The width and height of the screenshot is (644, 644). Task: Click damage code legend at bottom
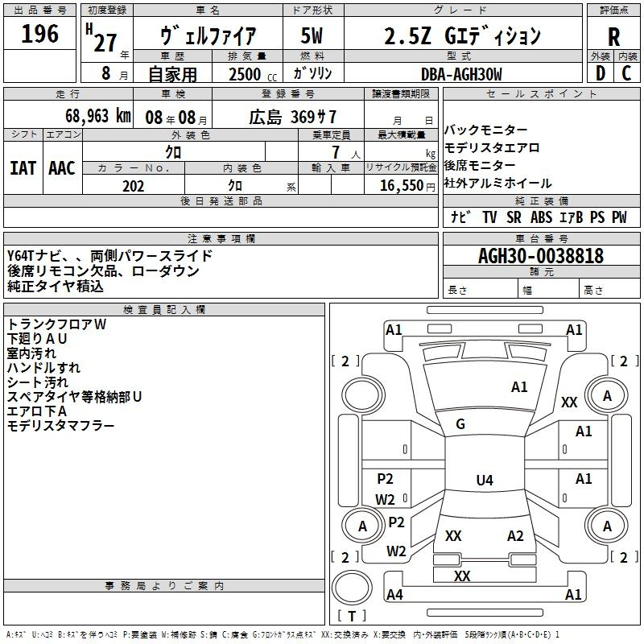283,635
